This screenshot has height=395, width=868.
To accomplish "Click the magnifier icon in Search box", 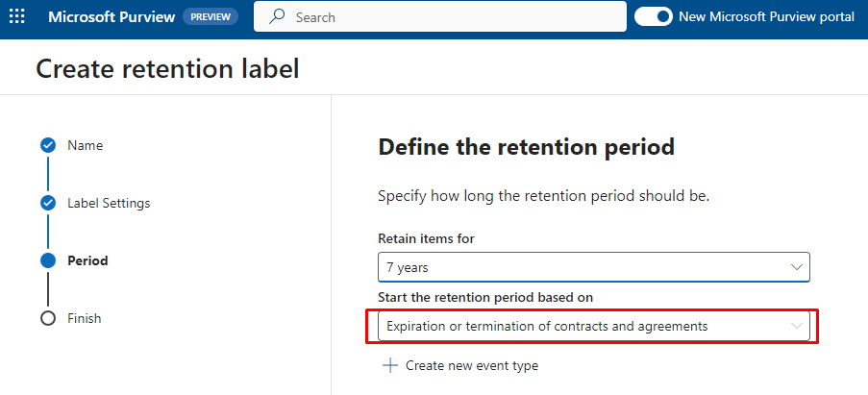I will [277, 17].
